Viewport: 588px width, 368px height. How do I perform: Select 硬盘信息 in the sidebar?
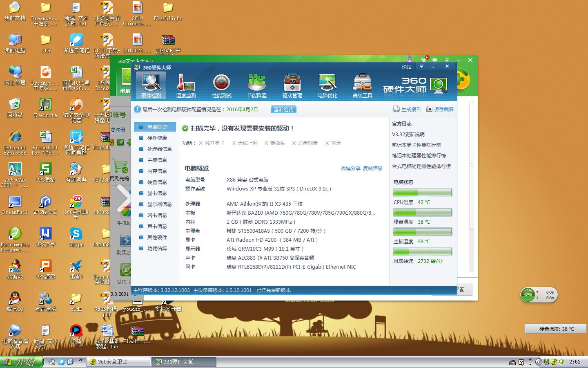155,182
